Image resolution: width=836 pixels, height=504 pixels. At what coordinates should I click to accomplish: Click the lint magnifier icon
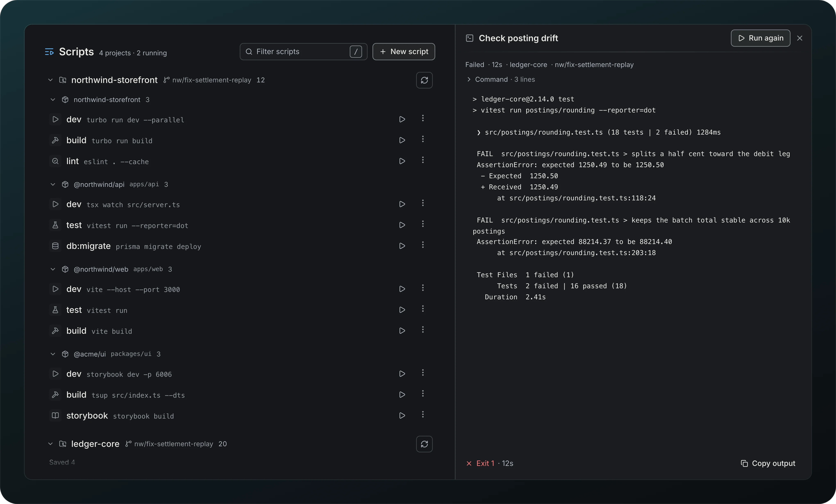[55, 161]
